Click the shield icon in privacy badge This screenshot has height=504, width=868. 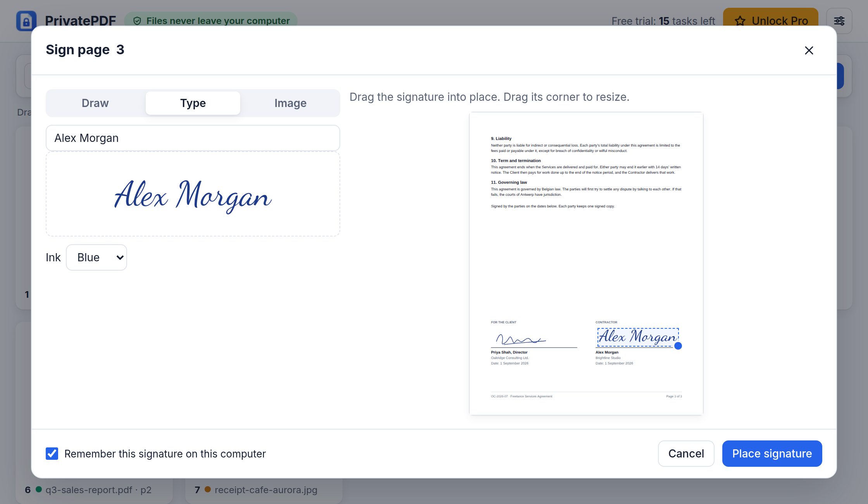tap(137, 21)
